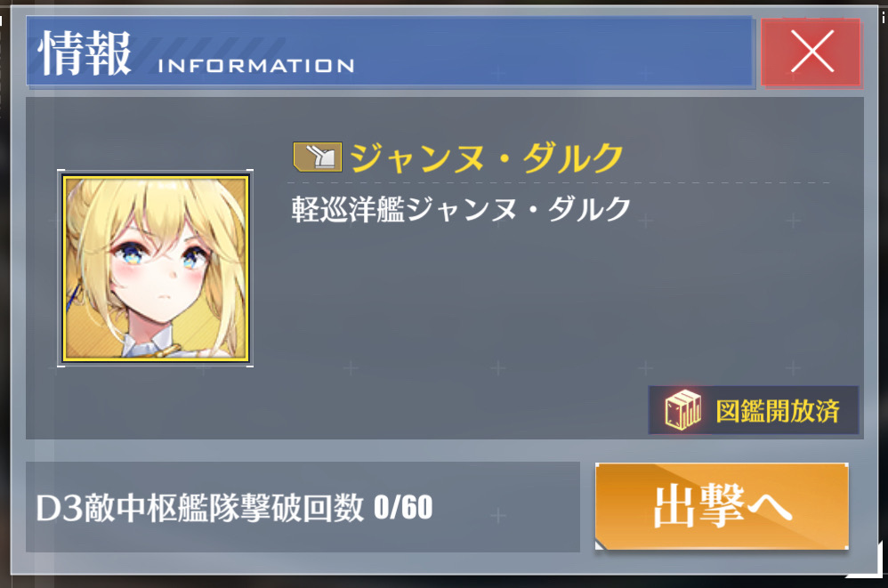888x588 pixels.
Task: Click the yellow ジャンヌ・ダルク ship name
Action: click(x=486, y=157)
